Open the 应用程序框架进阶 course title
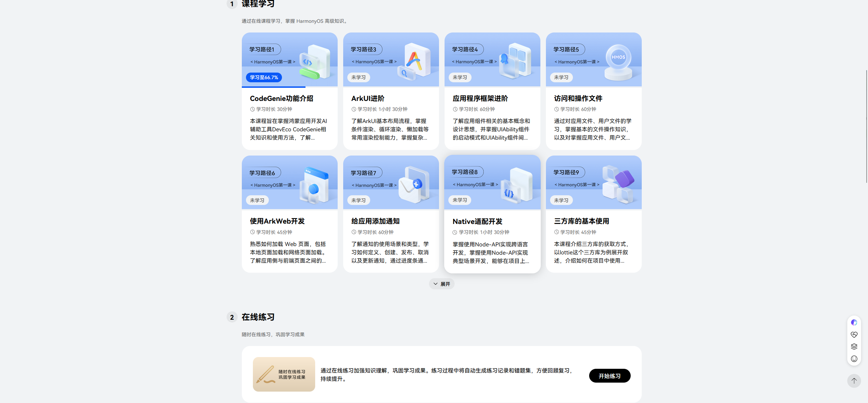The width and height of the screenshot is (868, 403). [480, 99]
